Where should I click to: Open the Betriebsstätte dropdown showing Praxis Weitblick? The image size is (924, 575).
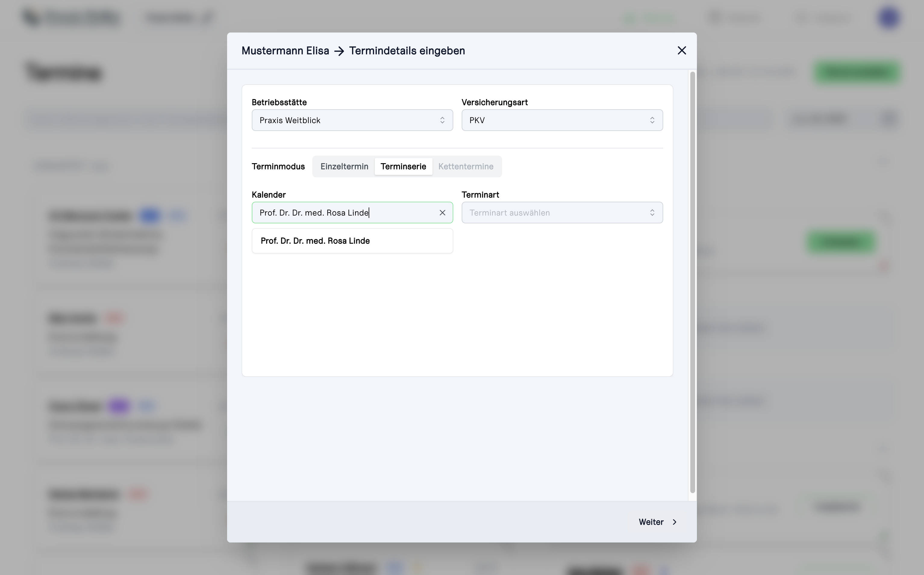(x=352, y=120)
